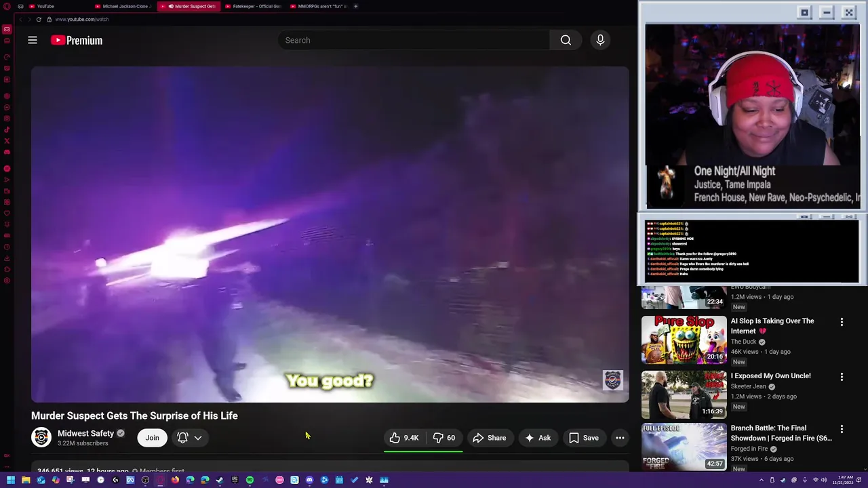This screenshot has height=488, width=868.
Task: Open sidebar settings gear icon
Action: tap(7, 280)
